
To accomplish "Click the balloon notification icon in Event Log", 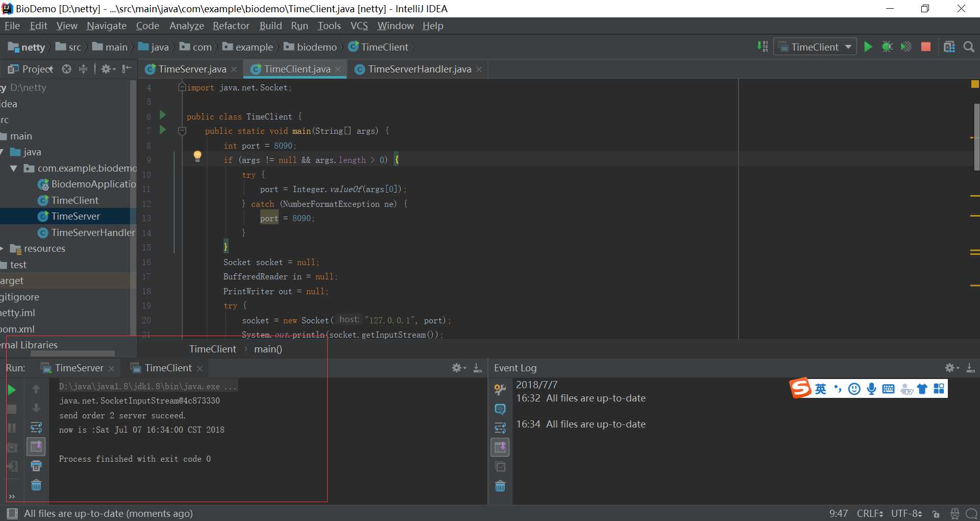I will pyautogui.click(x=500, y=409).
